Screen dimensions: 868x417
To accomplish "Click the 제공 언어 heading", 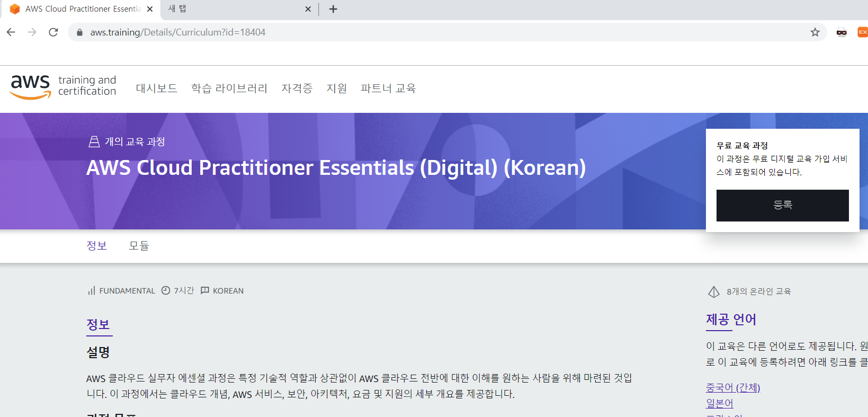I will click(731, 320).
